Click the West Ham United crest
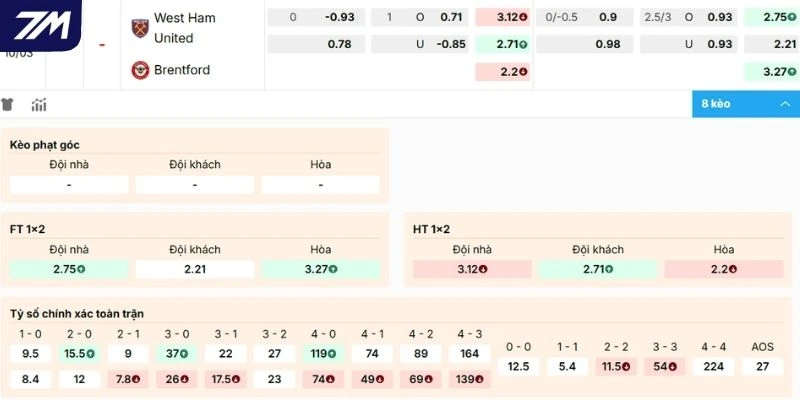 (x=139, y=28)
